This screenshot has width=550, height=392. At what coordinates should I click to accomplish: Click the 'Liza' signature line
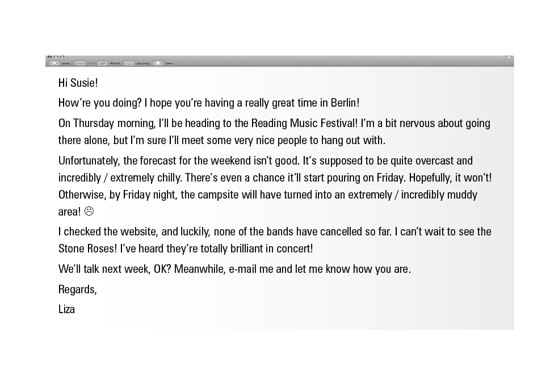pyautogui.click(x=66, y=309)
